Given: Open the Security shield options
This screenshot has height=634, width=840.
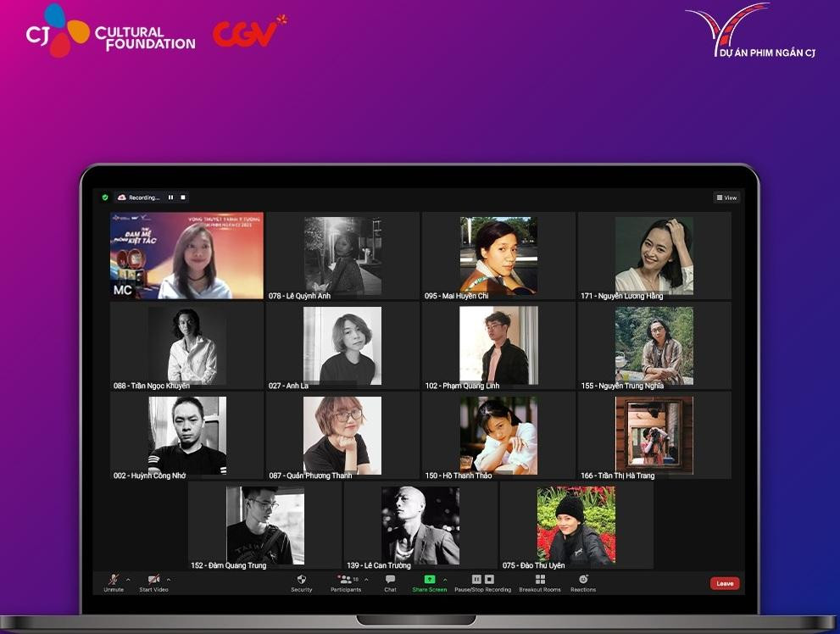Looking at the screenshot, I should click(x=301, y=580).
